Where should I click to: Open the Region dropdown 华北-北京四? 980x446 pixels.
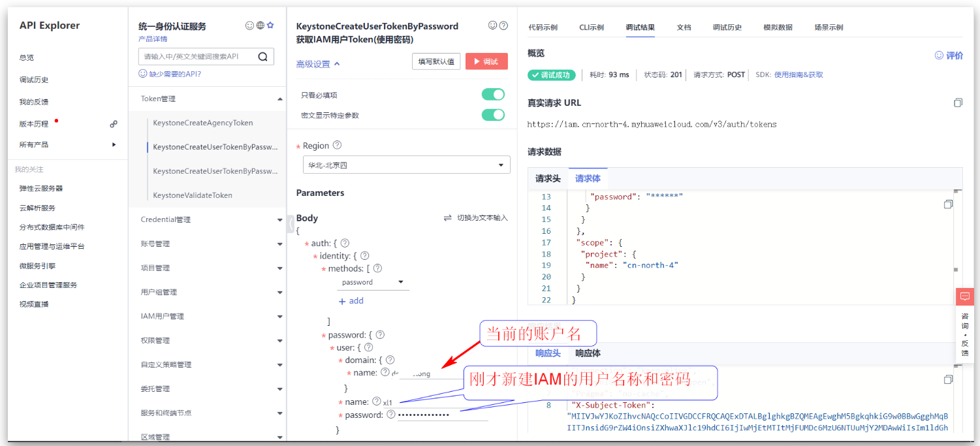407,165
